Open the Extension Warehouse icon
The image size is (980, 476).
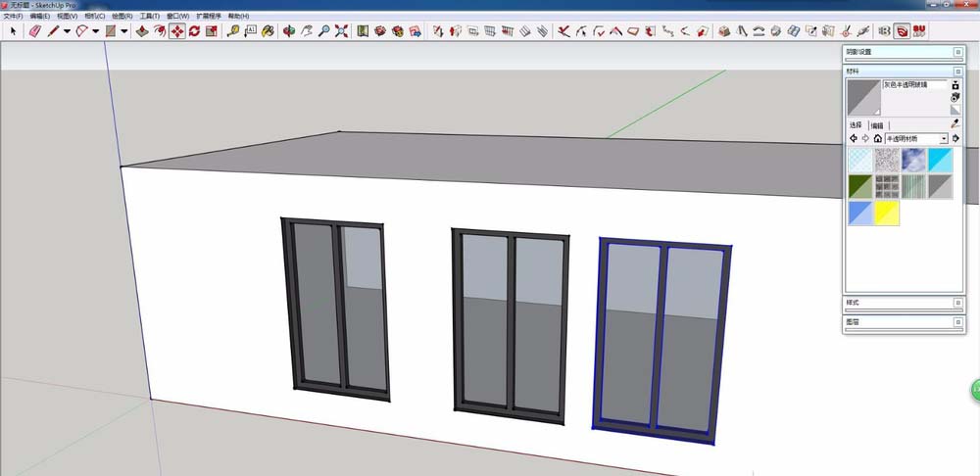(x=398, y=30)
